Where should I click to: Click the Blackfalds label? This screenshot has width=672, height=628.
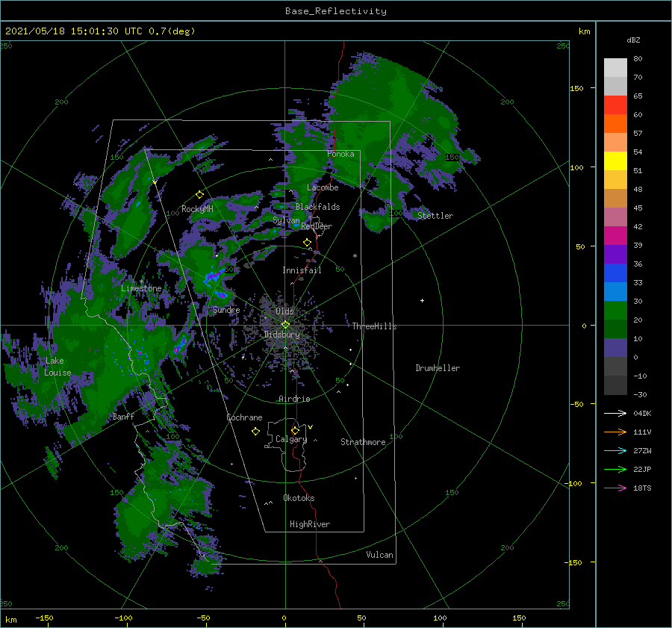click(x=317, y=207)
